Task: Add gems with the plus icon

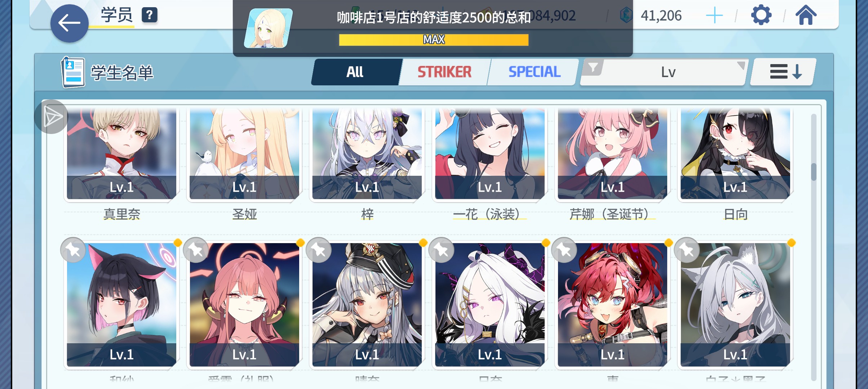Action: click(x=714, y=16)
